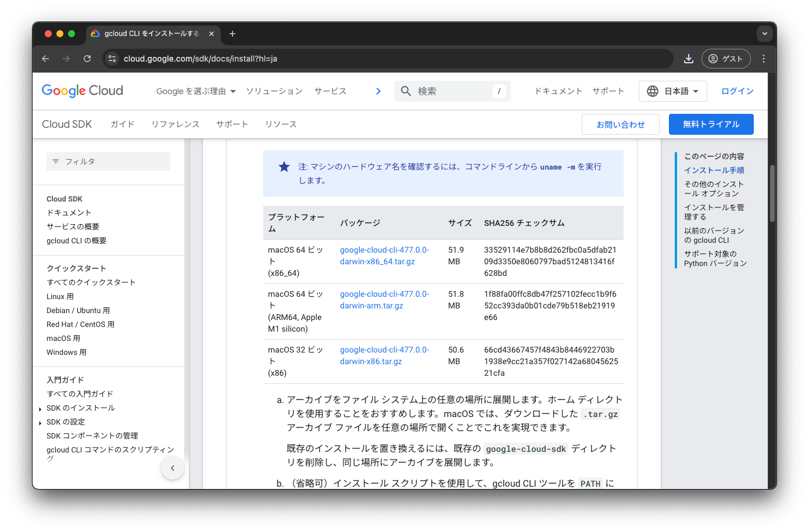The image size is (809, 532).
Task: Click the filter icon in sidebar
Action: (x=56, y=161)
